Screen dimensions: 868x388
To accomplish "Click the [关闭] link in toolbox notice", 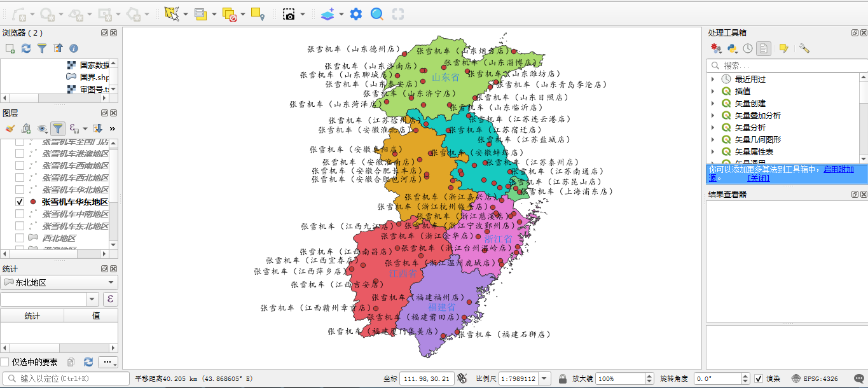I will tap(759, 178).
